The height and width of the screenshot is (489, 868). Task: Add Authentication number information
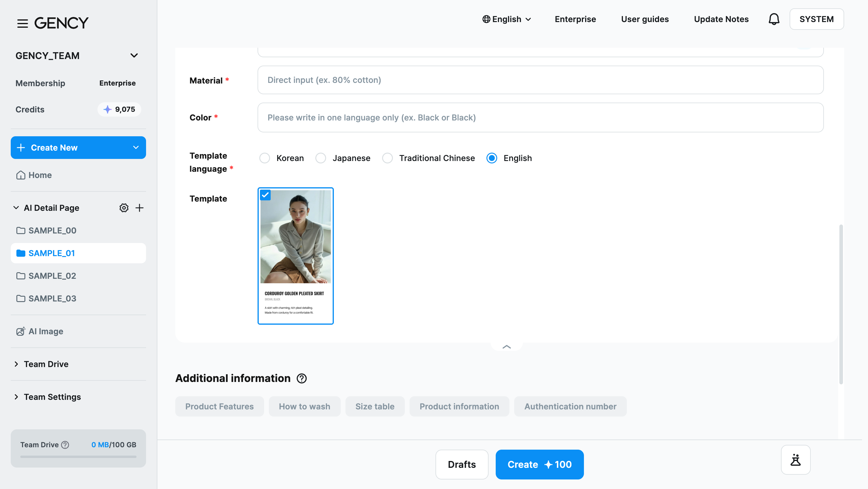(570, 406)
